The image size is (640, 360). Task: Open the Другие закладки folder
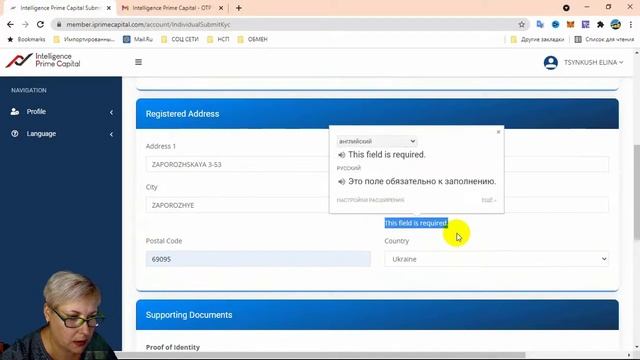click(537, 39)
